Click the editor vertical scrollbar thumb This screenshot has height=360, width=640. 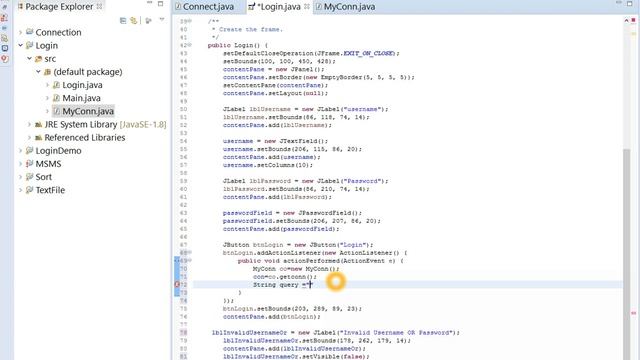pos(627,254)
